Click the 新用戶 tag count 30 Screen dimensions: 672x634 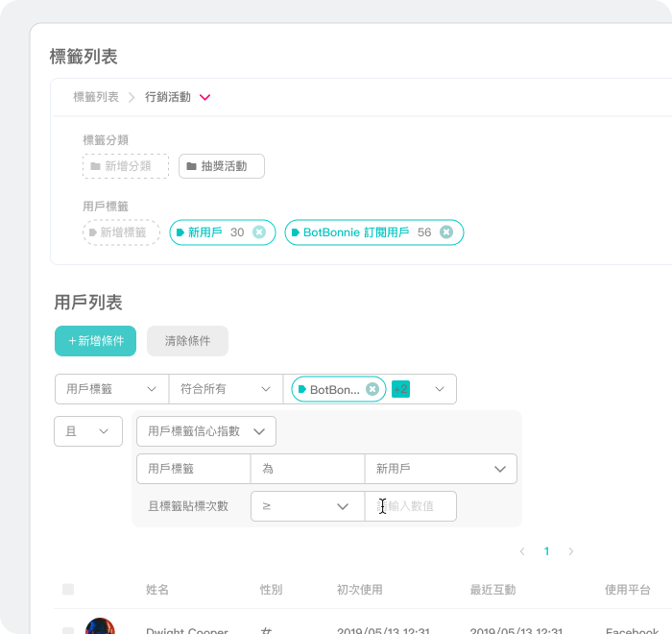pos(237,232)
